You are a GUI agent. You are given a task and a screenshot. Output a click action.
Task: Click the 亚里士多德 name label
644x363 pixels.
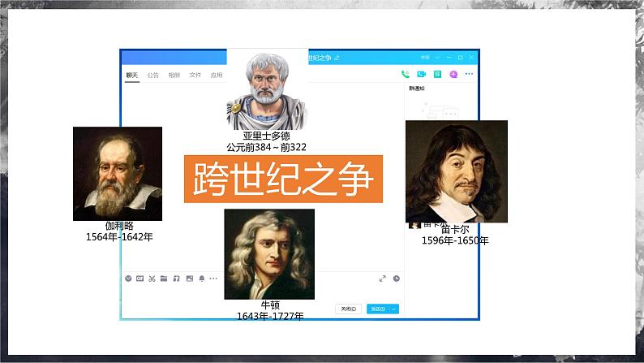click(x=267, y=136)
